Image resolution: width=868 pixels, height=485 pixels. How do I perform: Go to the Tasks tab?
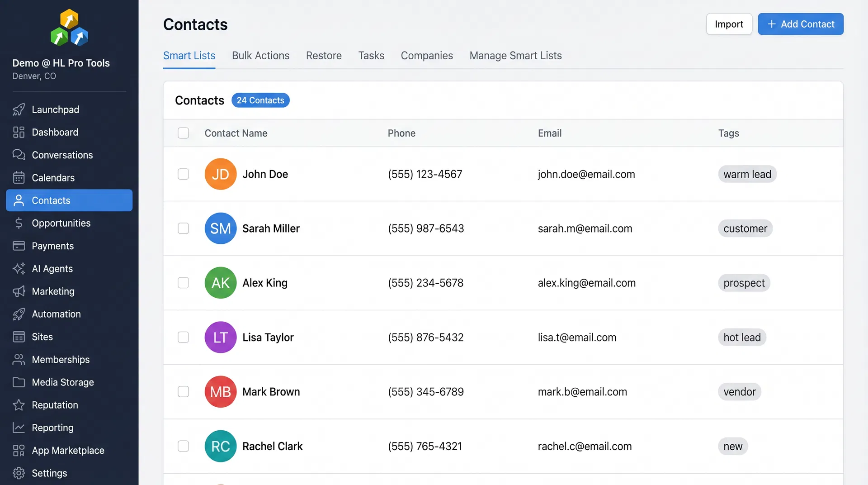[371, 56]
